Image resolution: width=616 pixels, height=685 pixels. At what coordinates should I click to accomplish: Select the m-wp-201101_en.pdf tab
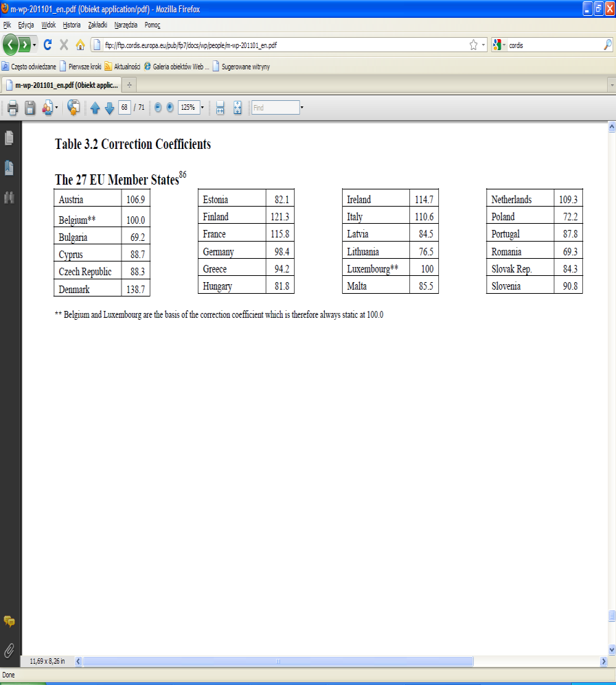tap(62, 84)
